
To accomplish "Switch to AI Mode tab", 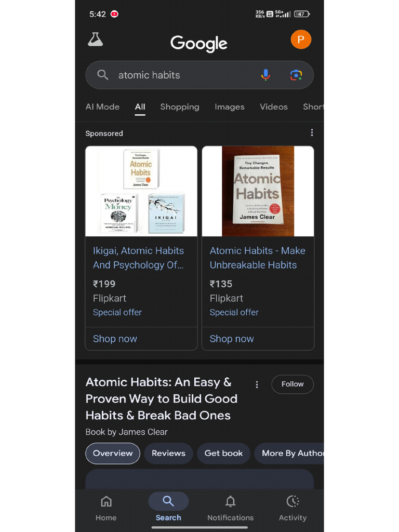I will (102, 107).
